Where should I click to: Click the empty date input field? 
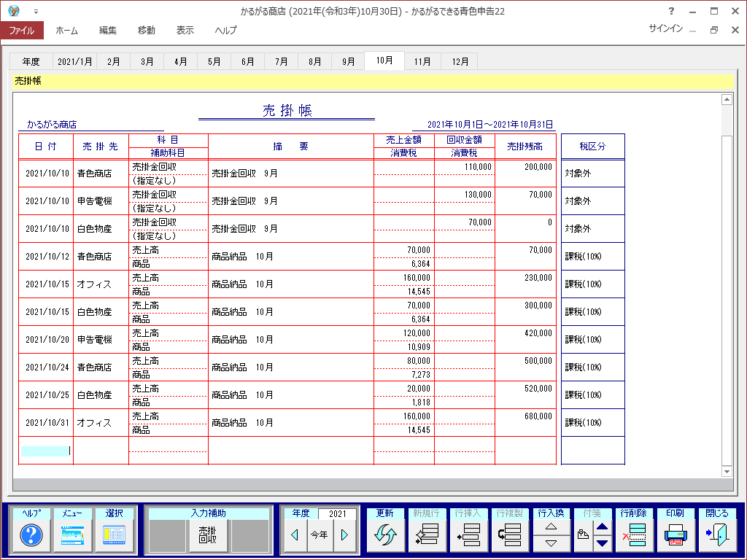45,451
